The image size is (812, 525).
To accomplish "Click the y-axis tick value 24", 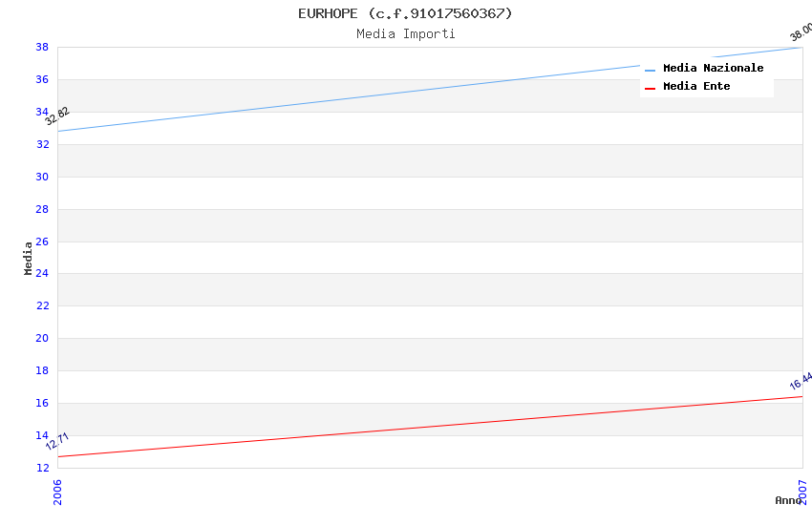I will pyautogui.click(x=42, y=274).
